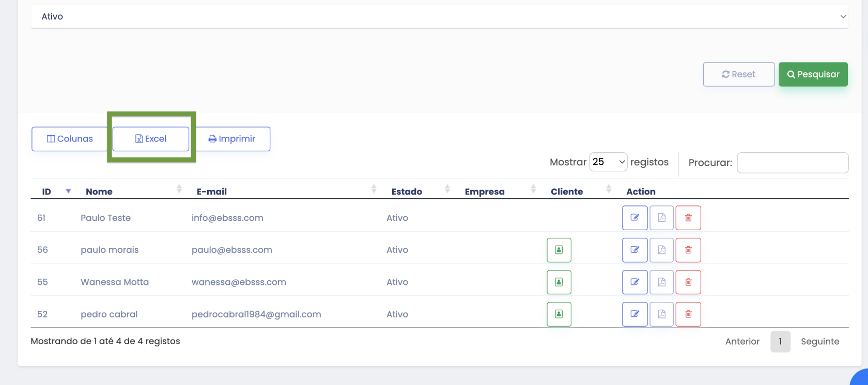868x385 pixels.
Task: Export table with Excel button
Action: tap(151, 139)
